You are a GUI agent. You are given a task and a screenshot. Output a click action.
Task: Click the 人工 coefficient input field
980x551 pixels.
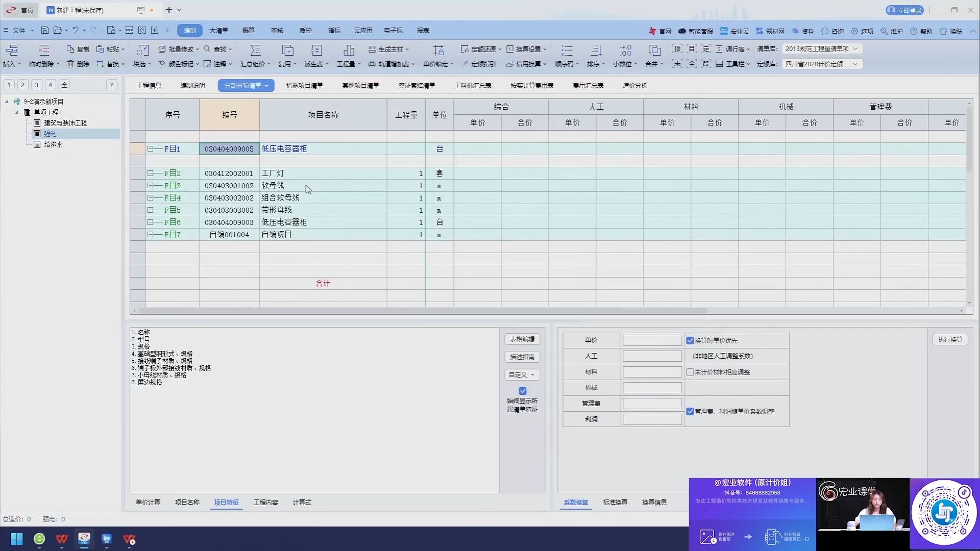click(652, 356)
